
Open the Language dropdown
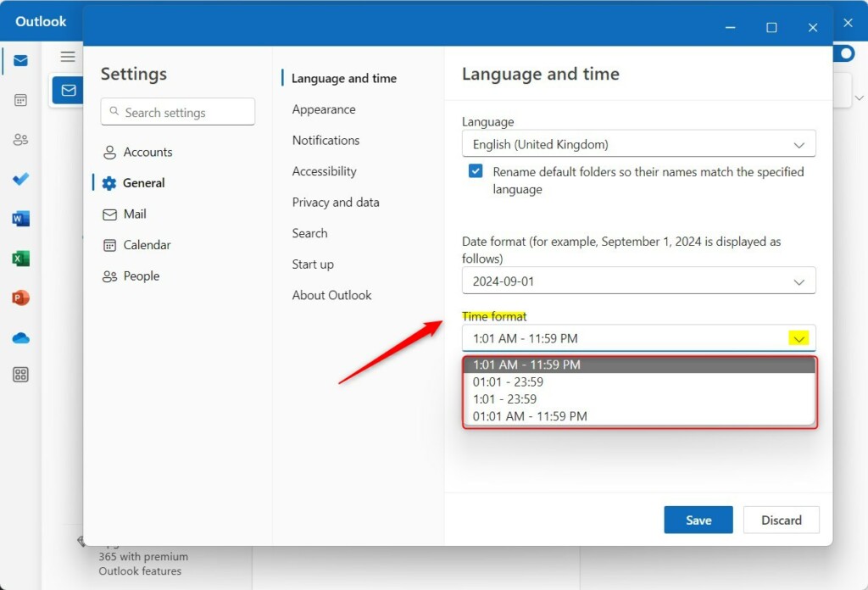(x=638, y=143)
